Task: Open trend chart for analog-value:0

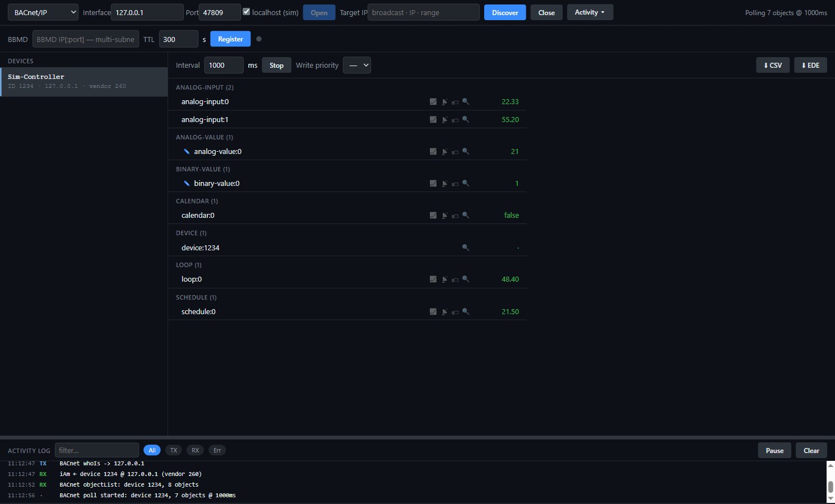Action: (433, 152)
